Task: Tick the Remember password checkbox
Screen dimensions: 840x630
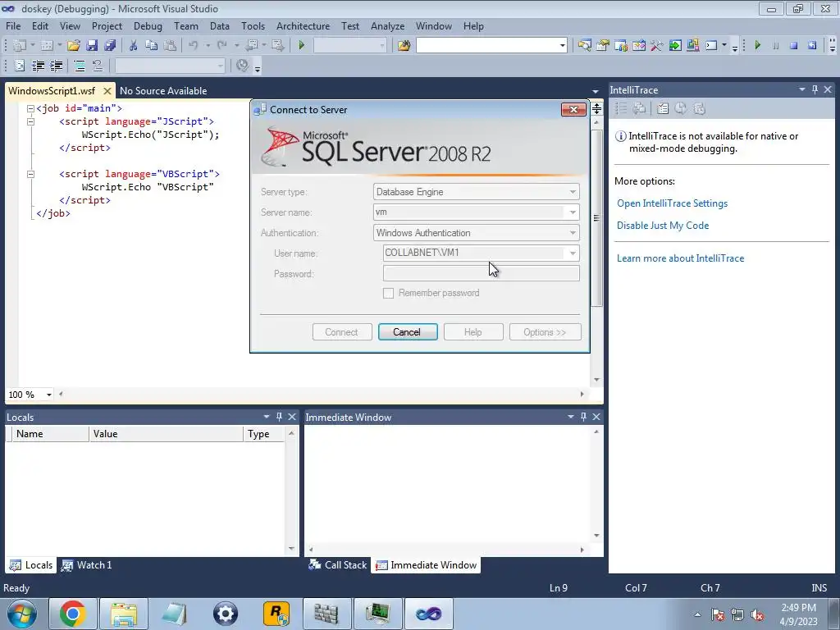Action: click(x=388, y=293)
